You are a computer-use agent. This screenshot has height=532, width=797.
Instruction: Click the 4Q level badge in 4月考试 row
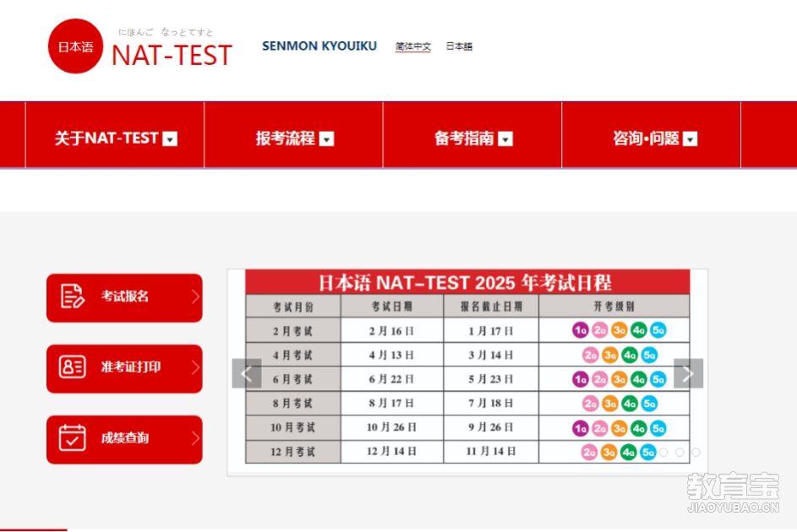point(630,355)
